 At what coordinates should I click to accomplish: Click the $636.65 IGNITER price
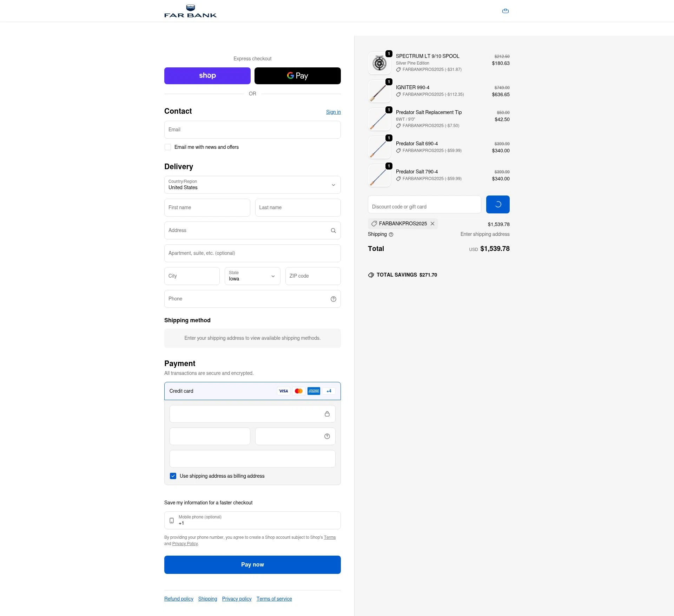(x=501, y=95)
